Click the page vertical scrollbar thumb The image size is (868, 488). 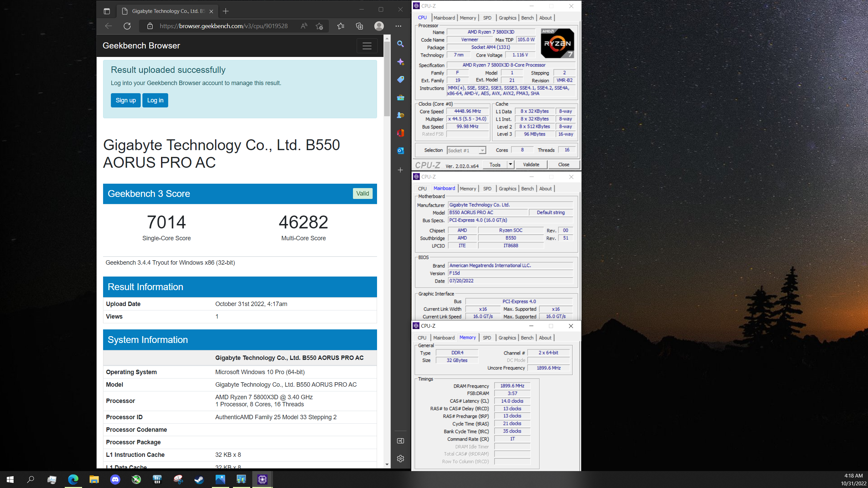point(387,79)
